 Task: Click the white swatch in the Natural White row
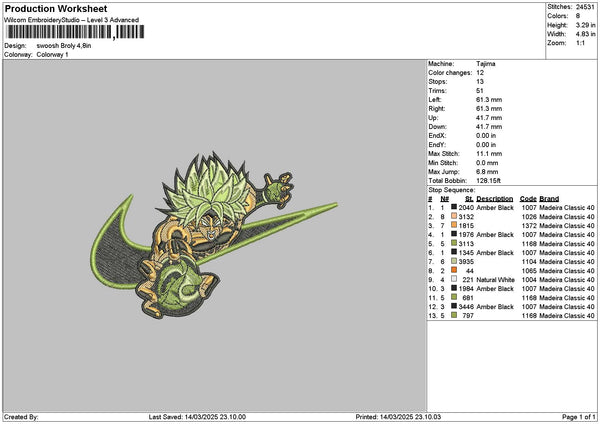454,279
